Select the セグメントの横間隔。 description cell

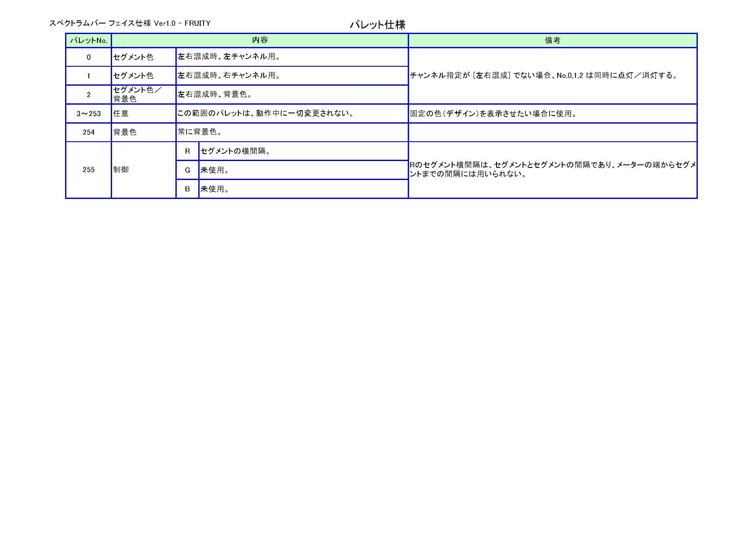[x=303, y=151]
